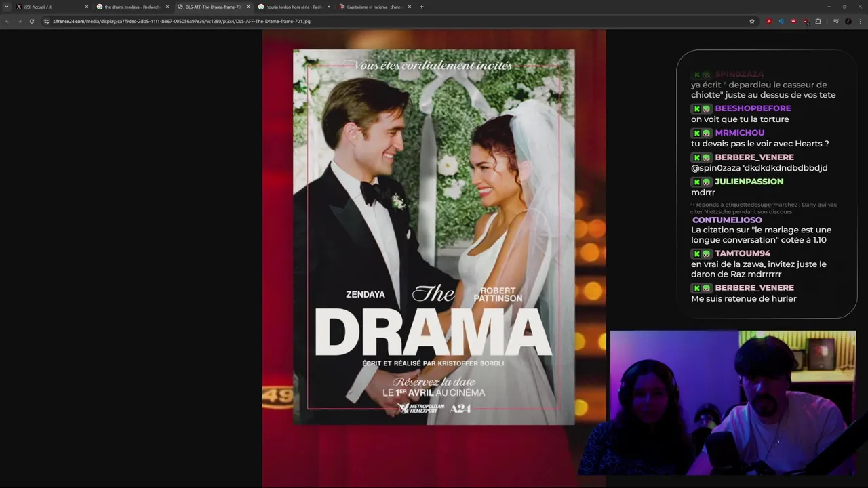
Task: Open the Chrome three-dot menu
Action: coord(860,21)
